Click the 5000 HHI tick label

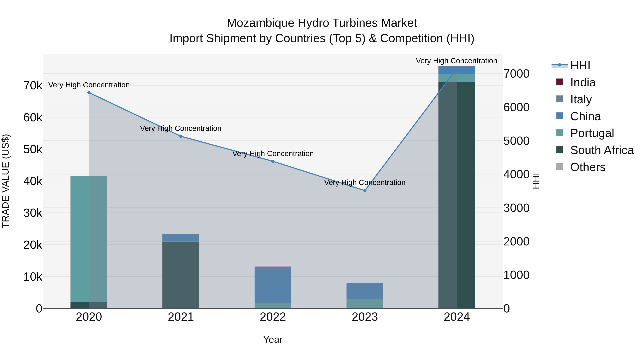click(x=516, y=141)
